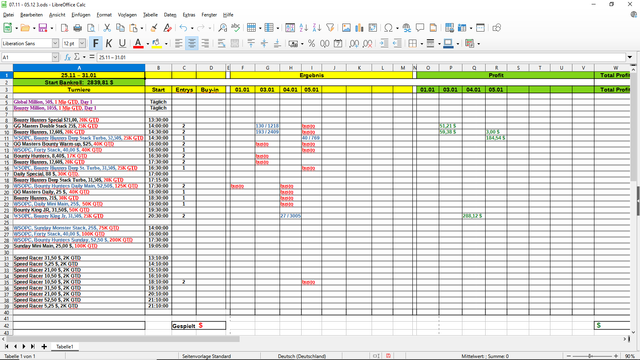640x360 pixels.
Task: Toggle underline formatting U button
Action: click(x=122, y=43)
